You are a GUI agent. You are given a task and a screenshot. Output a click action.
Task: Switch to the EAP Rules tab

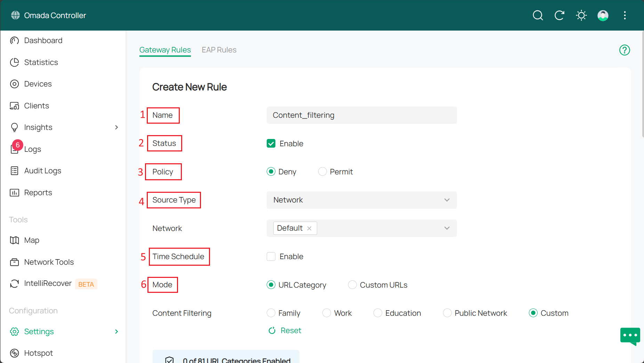(219, 50)
